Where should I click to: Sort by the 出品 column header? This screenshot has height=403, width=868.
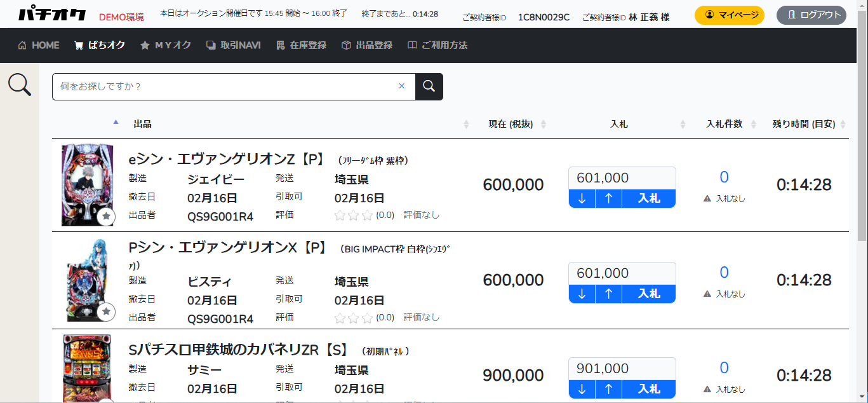[142, 124]
